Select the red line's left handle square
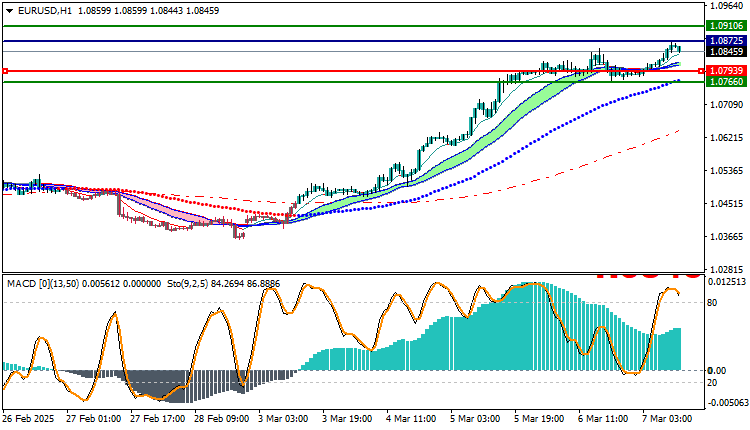 coord(5,71)
